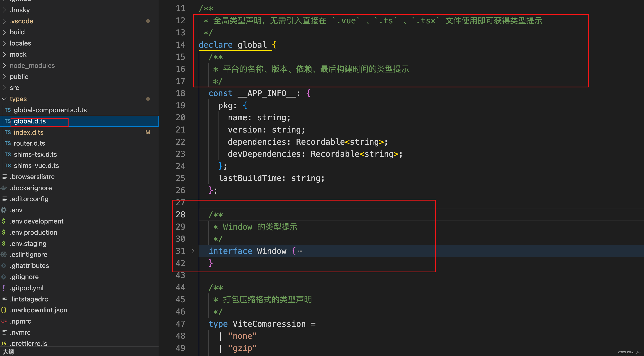Click TS icon beside shims-tsx.d.ts

8,155
